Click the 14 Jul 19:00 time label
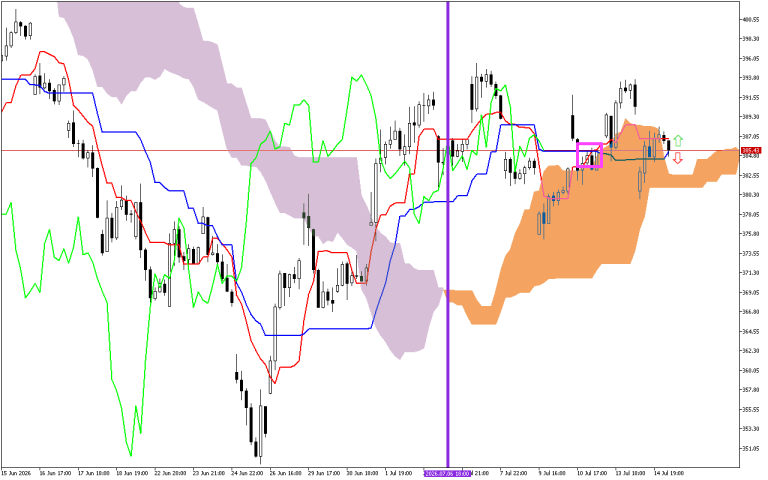 [668, 474]
